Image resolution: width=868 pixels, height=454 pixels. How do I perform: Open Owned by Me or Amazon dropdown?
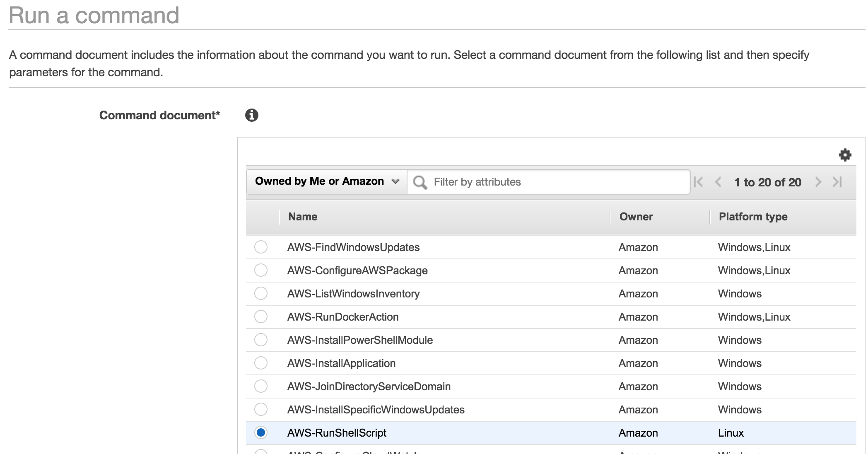click(327, 181)
